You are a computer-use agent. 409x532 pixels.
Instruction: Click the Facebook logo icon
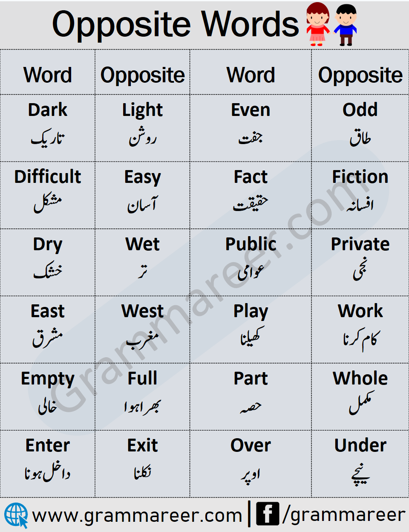tap(268, 514)
